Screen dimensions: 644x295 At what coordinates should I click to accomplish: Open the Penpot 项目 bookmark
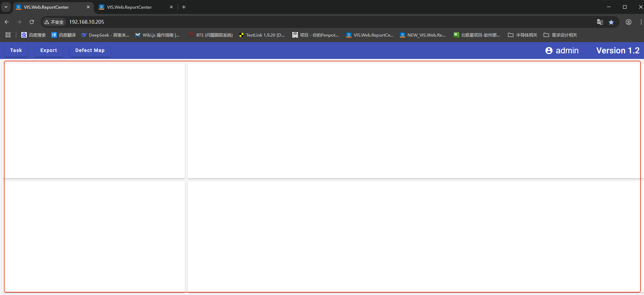tap(315, 35)
